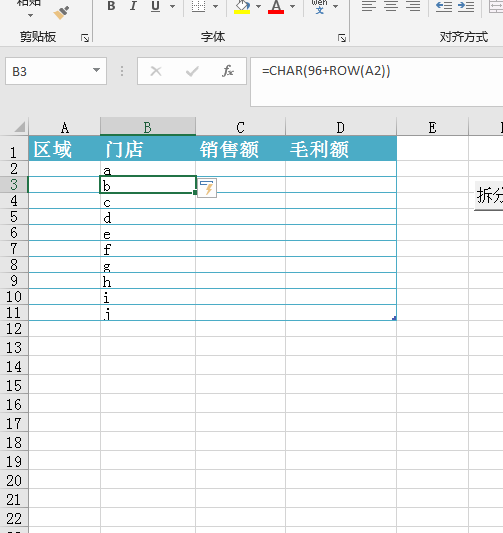The image size is (503, 533).
Task: Click the Name Box showing B3
Action: pos(48,71)
